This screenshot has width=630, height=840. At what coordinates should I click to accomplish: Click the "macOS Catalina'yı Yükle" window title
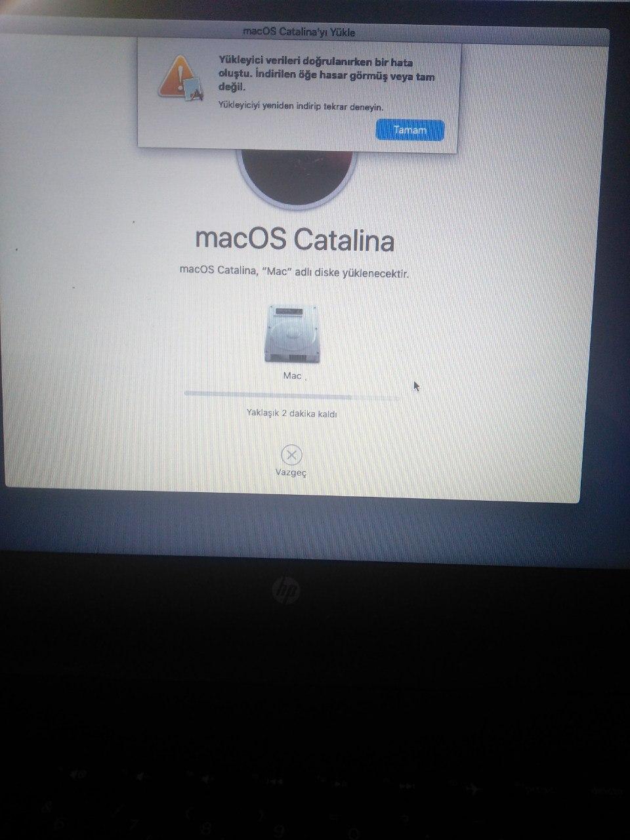coord(299,31)
